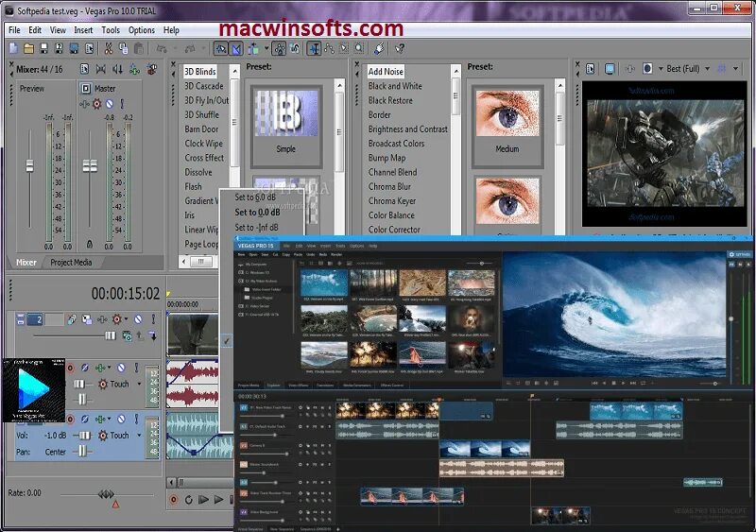756x532 pixels.
Task: Select 3D Cascade transition in the list
Action: click(204, 86)
